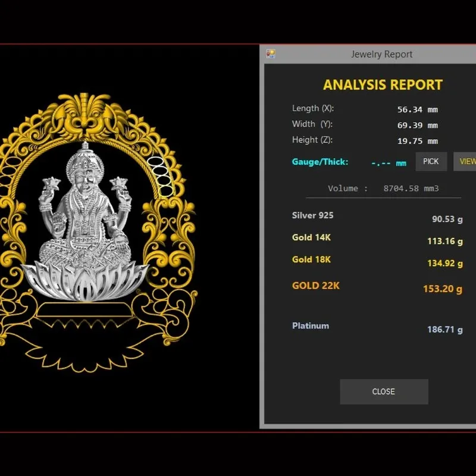Select the 153.20 g weight value
Viewport: 476px width, 476px height.
[x=443, y=289]
